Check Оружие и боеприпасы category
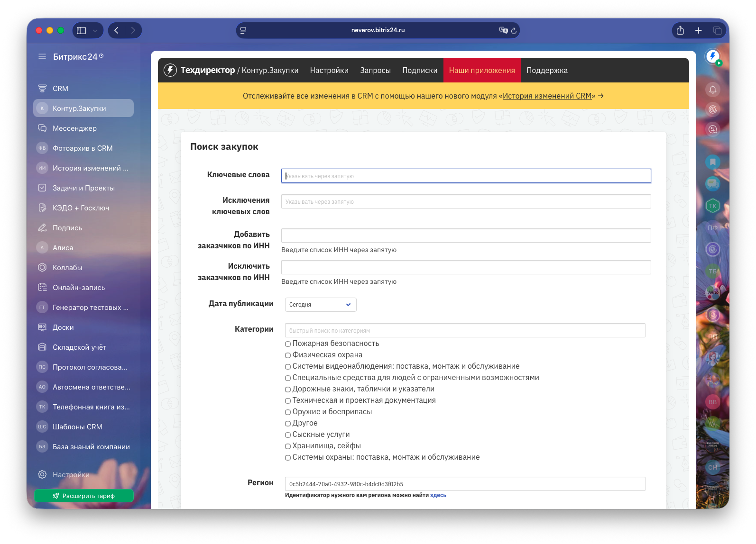 [x=288, y=412]
